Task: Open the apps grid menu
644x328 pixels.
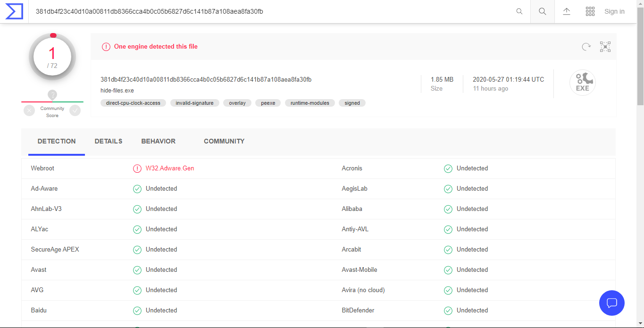Action: (x=590, y=11)
